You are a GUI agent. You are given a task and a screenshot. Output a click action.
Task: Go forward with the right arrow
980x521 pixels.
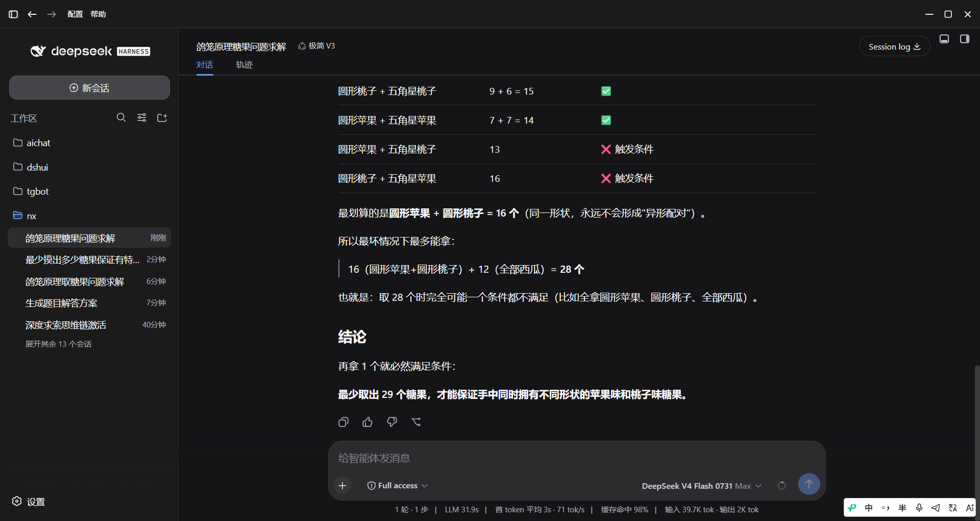click(x=52, y=14)
